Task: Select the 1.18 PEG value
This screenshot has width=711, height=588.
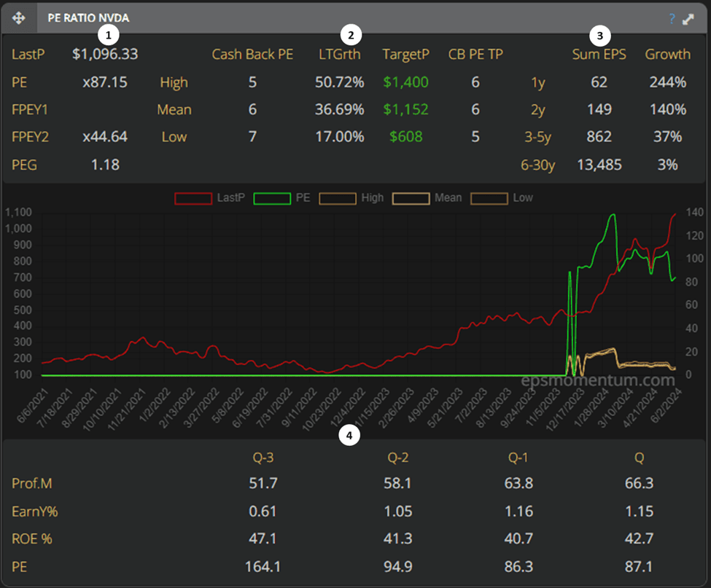Action: [x=105, y=165]
